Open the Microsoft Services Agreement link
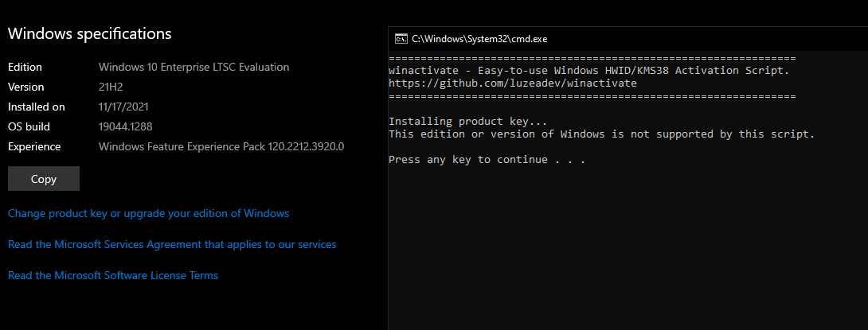This screenshot has height=330, width=868. coord(171,244)
